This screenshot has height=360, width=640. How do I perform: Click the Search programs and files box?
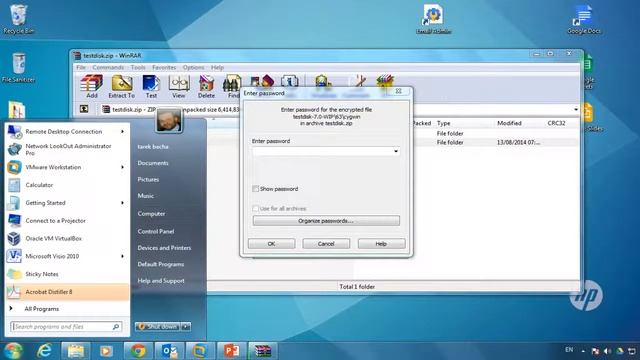click(65, 327)
